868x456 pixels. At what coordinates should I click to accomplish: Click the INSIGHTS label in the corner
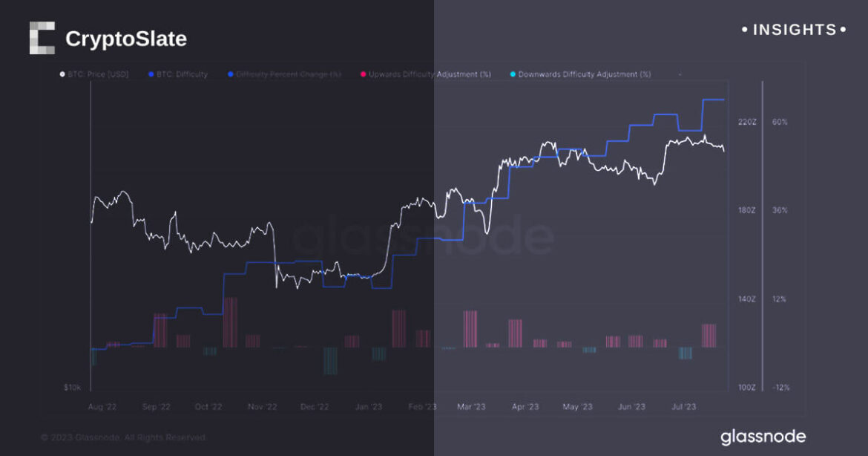pyautogui.click(x=795, y=30)
